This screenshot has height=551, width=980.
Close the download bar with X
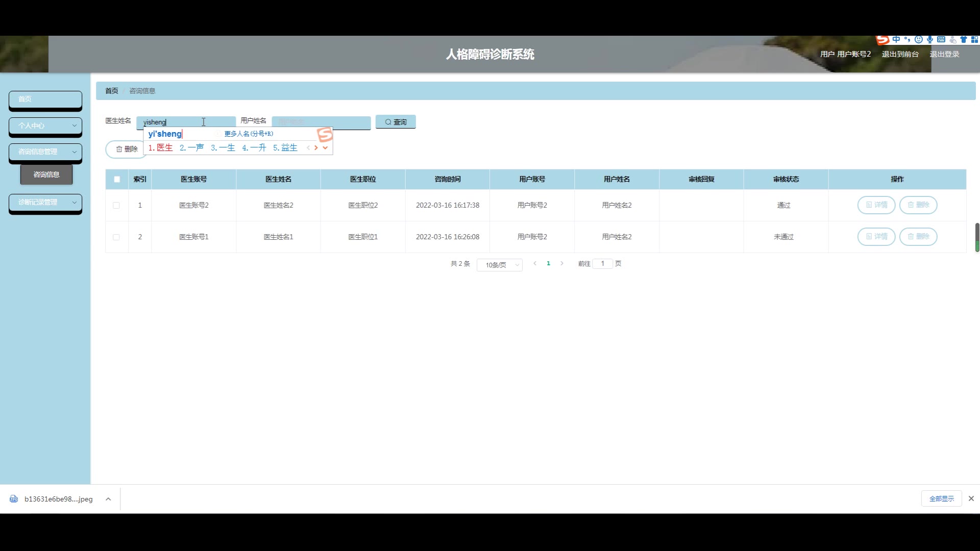click(x=971, y=498)
